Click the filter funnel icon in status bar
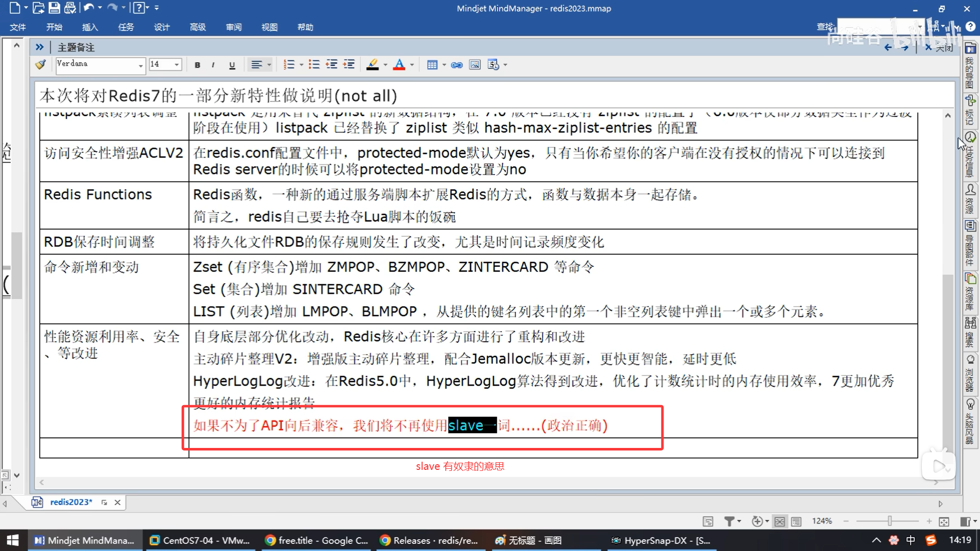Screen dimensions: 980x551 [729, 521]
